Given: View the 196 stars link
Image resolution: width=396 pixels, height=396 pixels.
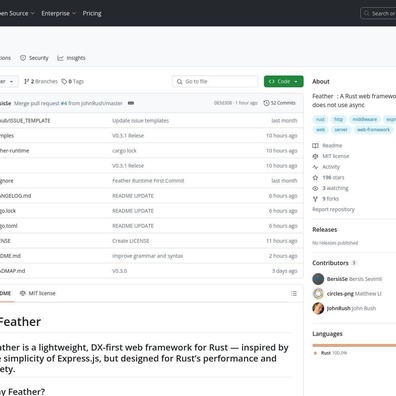Looking at the screenshot, I should (x=333, y=177).
